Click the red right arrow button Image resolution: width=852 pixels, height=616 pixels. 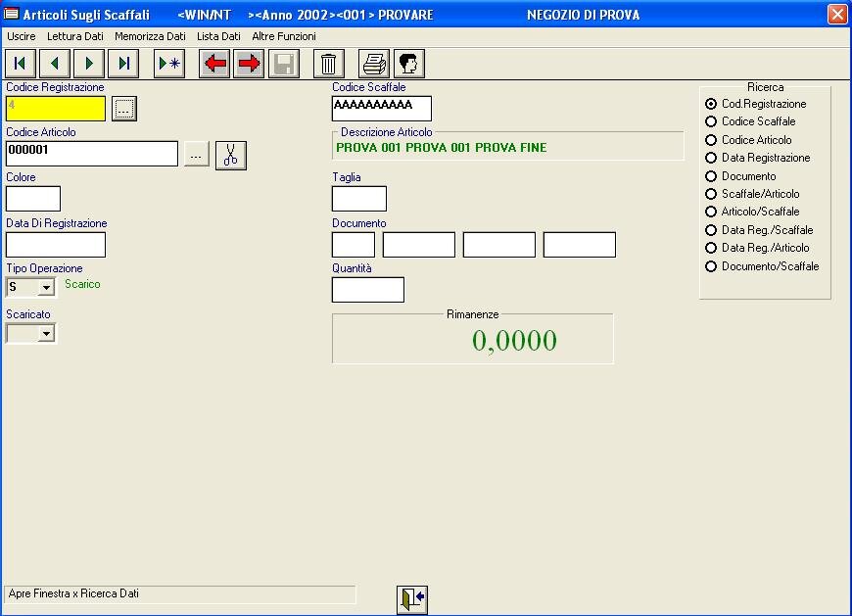pos(249,64)
